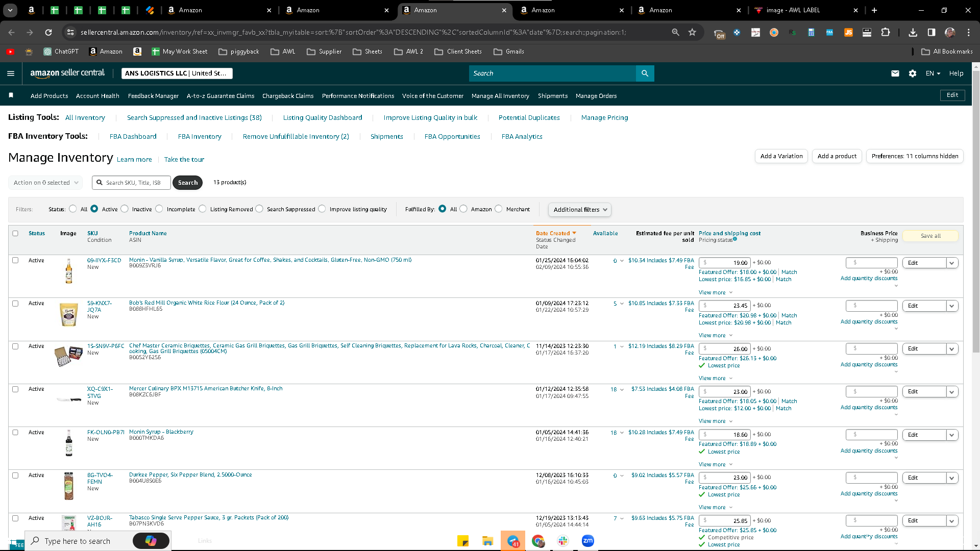Open the Chrome downloads icon
This screenshot has width=980, height=551.
point(913,32)
